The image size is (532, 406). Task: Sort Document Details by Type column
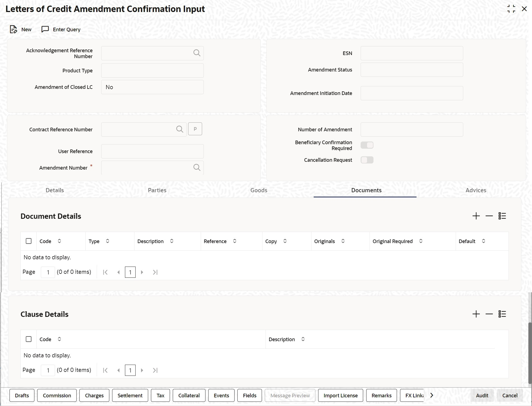[x=108, y=241]
